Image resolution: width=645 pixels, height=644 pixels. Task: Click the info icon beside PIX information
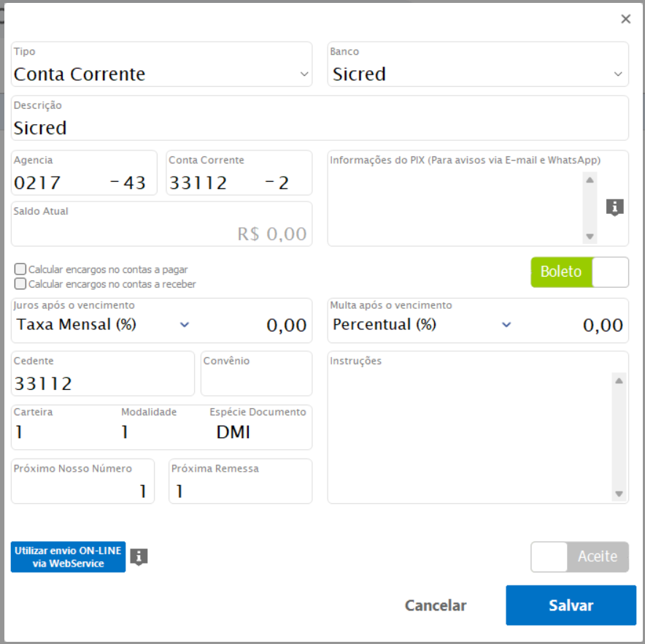coord(614,207)
